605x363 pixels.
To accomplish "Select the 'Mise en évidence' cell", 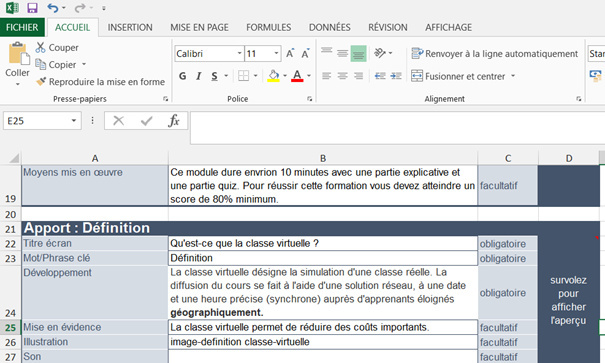I will 95,327.
